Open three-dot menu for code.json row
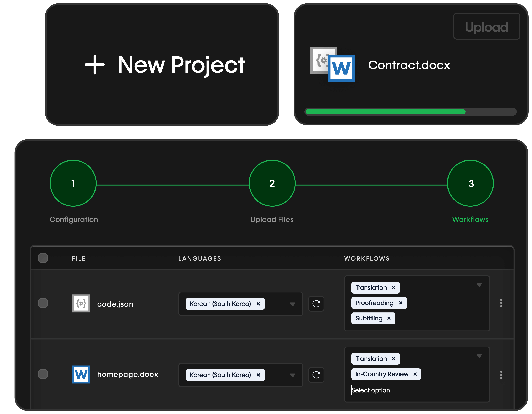The width and height of the screenshot is (532, 414). pyautogui.click(x=501, y=303)
